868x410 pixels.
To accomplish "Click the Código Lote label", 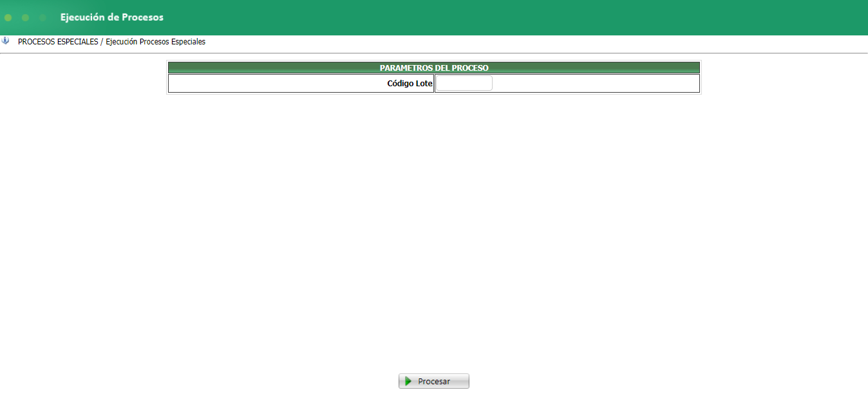I will pyautogui.click(x=410, y=84).
